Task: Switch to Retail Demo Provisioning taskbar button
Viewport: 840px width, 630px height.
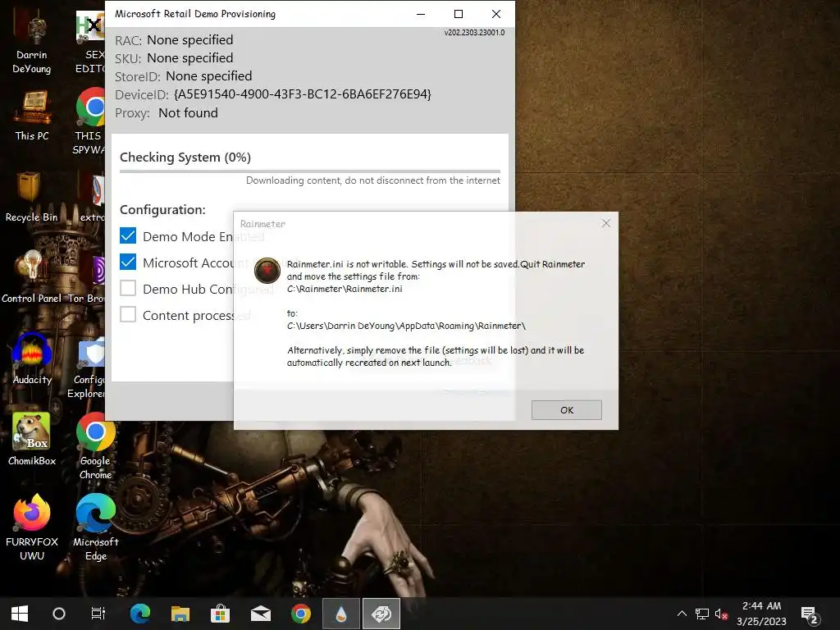Action: pyautogui.click(x=381, y=614)
